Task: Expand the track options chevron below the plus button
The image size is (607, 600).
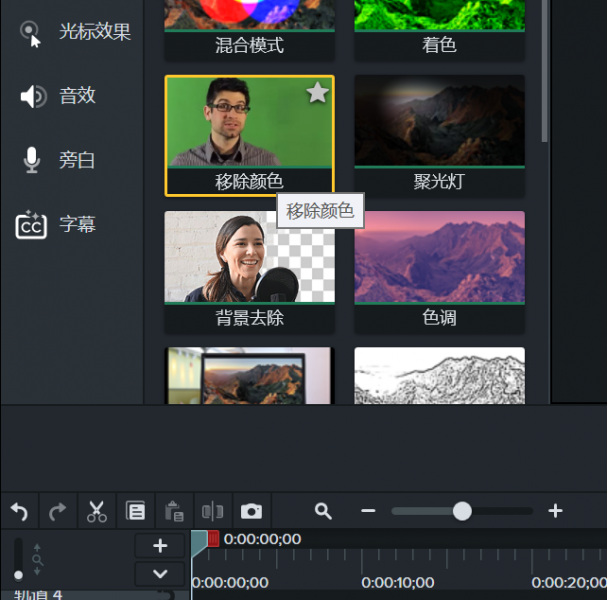Action: (x=160, y=574)
